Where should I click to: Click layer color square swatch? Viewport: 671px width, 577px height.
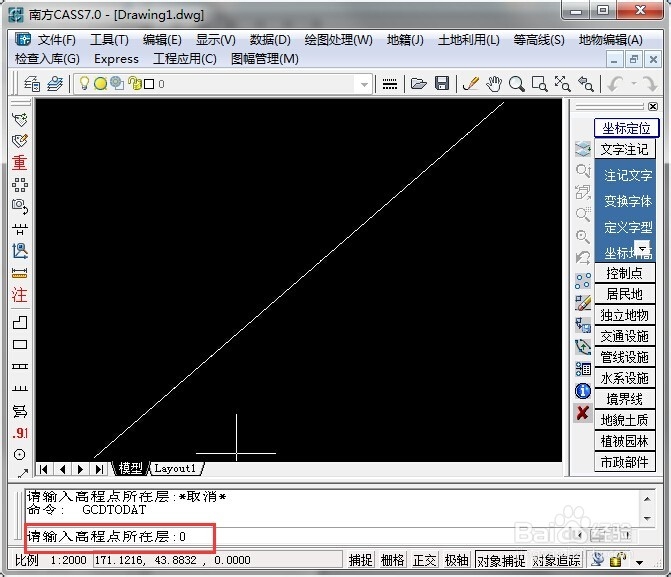[x=149, y=84]
